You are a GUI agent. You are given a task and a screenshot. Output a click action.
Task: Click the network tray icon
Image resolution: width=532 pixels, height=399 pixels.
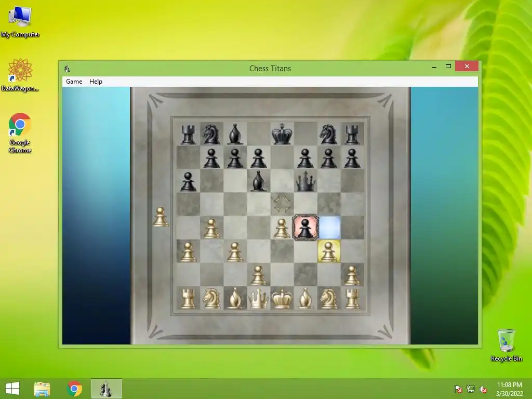pos(471,389)
